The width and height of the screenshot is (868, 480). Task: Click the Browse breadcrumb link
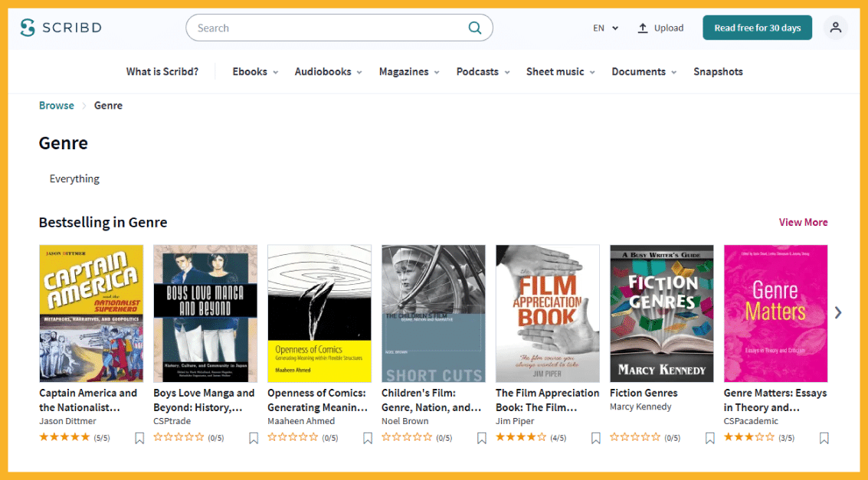coord(57,106)
